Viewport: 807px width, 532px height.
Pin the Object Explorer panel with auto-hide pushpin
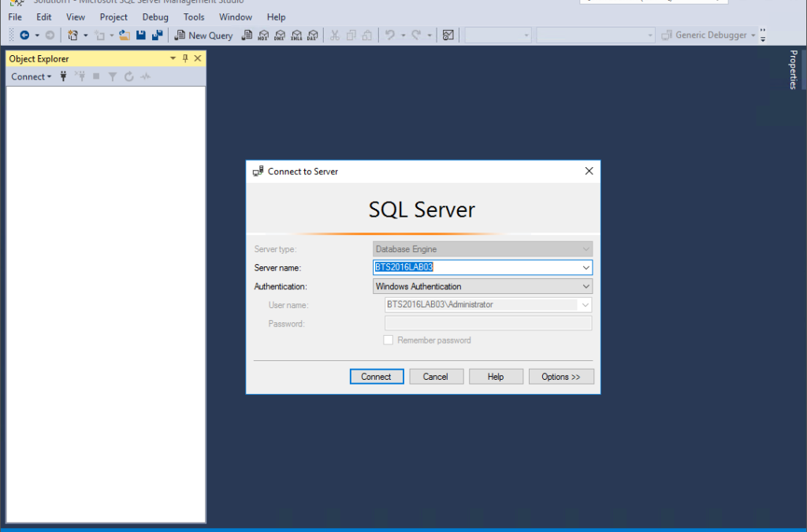(185, 58)
